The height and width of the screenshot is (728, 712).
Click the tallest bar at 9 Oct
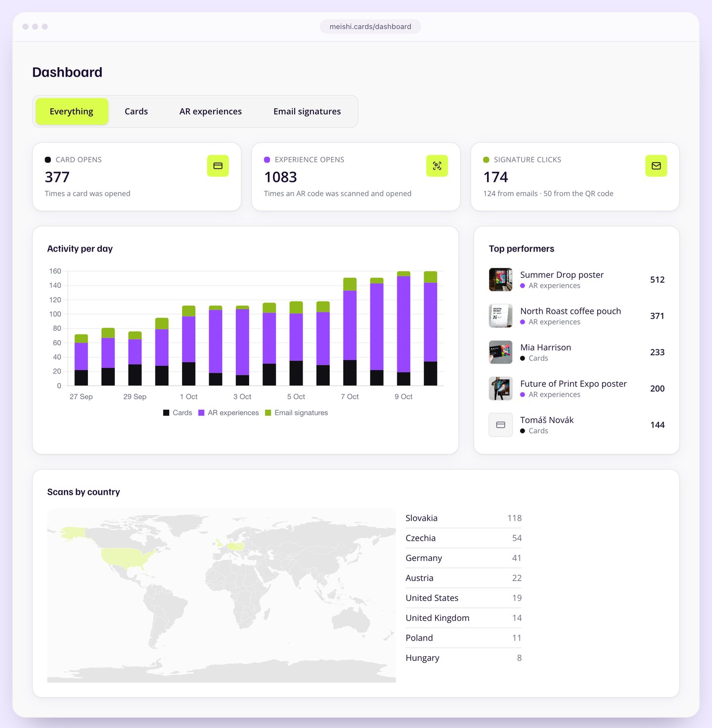403,328
